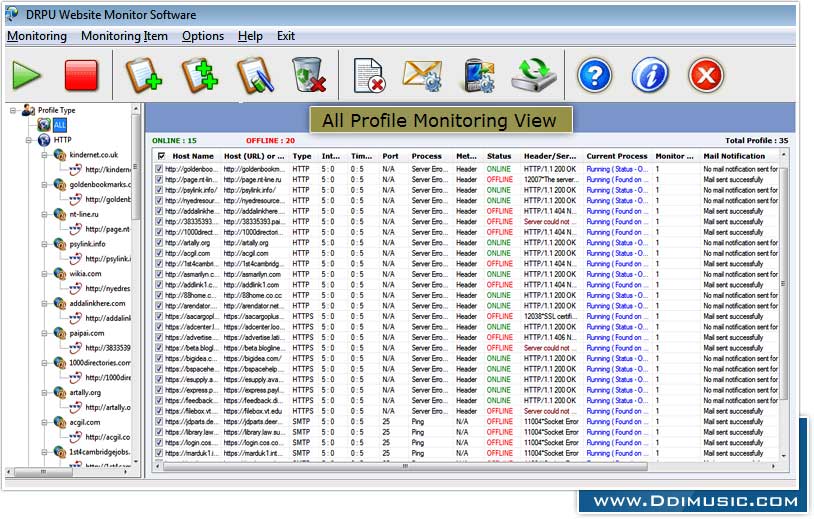Collapse the wikia.com node

(45, 274)
